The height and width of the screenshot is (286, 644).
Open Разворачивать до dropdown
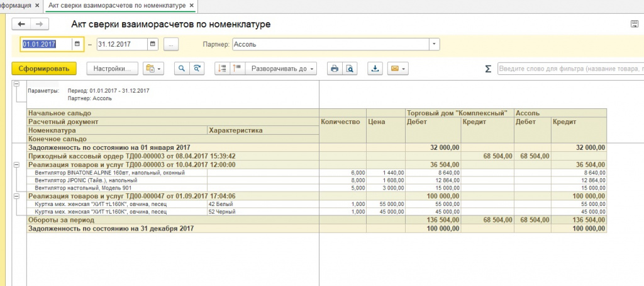[281, 69]
